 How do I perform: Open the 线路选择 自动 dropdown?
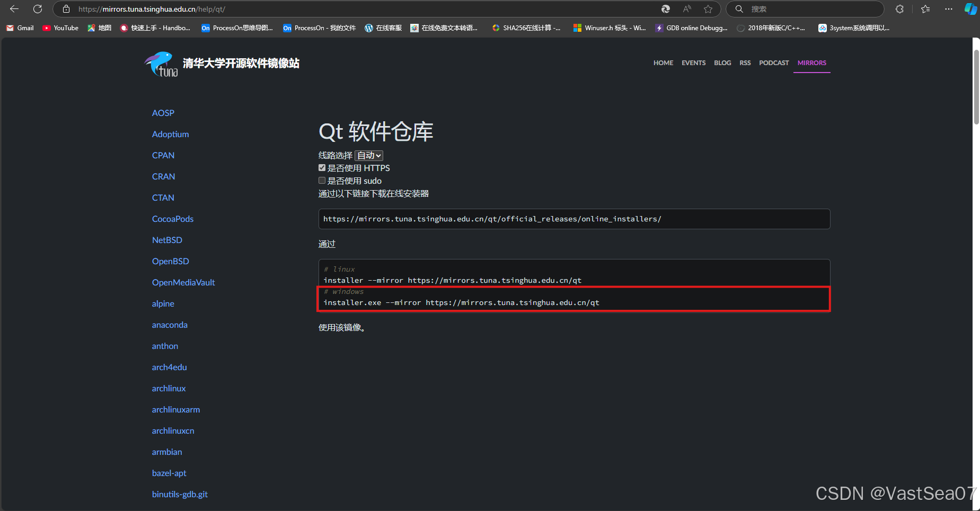point(369,155)
